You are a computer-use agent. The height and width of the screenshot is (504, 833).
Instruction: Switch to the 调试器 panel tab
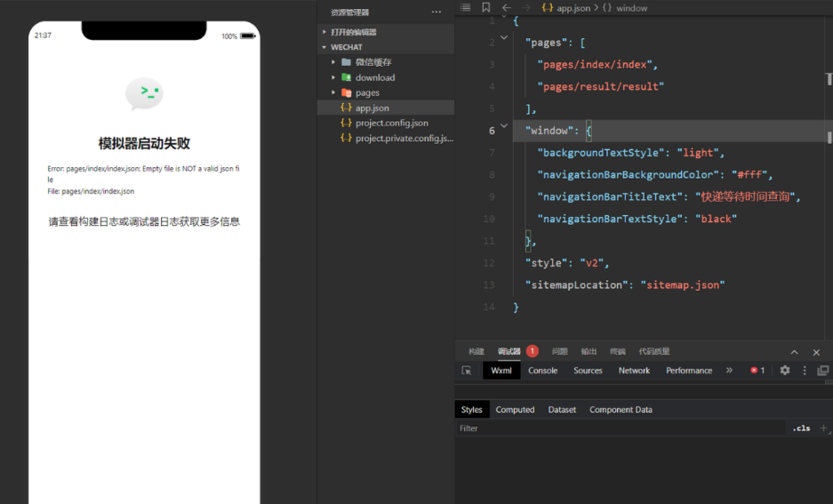509,352
